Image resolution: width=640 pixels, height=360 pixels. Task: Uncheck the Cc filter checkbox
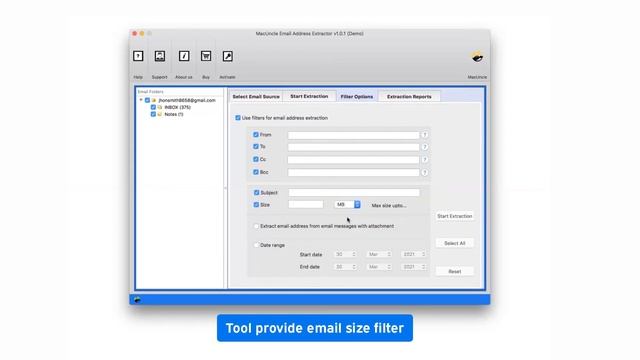[x=256, y=159]
